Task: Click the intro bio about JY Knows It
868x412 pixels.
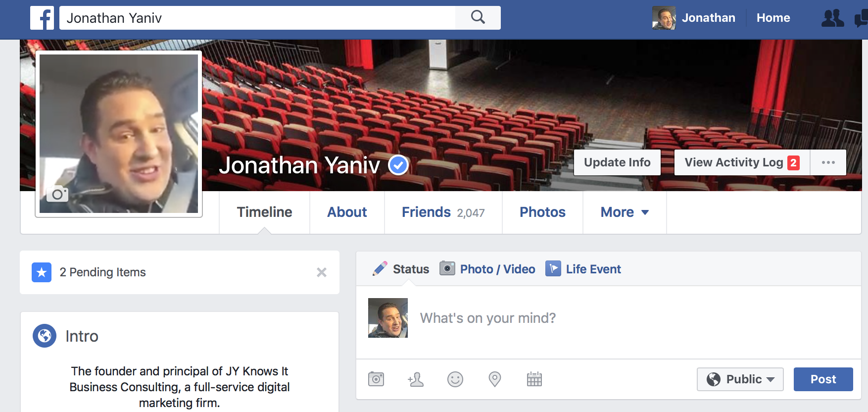Action: pyautogui.click(x=180, y=387)
